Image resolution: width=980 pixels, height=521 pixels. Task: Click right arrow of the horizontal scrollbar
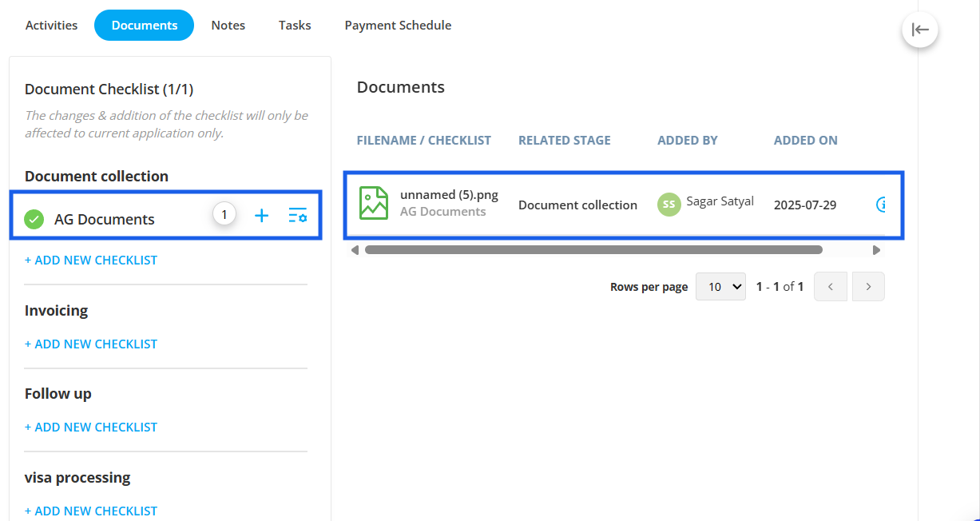[x=876, y=250]
